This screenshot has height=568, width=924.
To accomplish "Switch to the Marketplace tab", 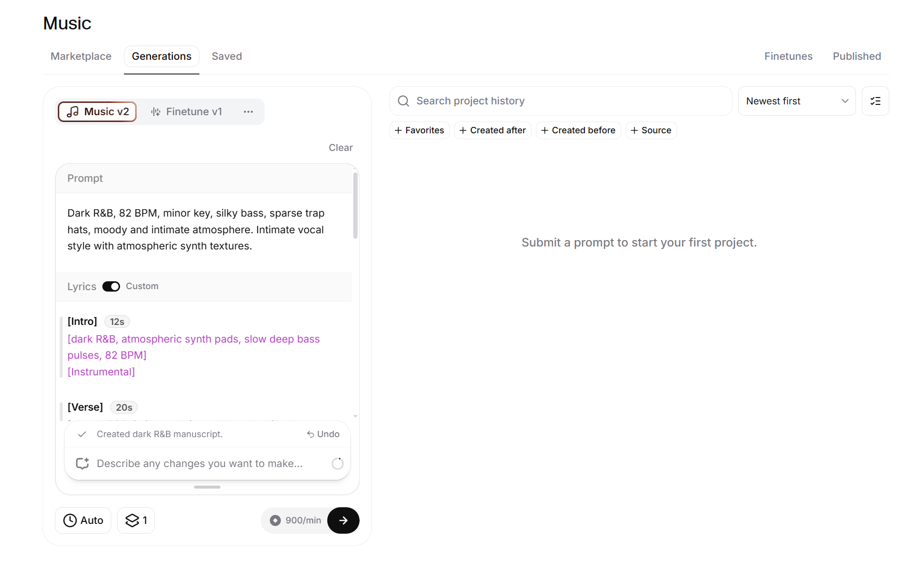I will (81, 56).
